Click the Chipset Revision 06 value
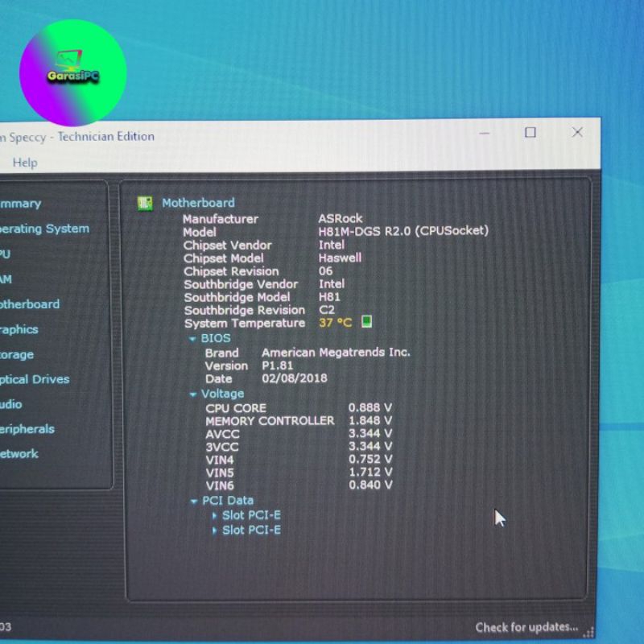The height and width of the screenshot is (644, 644). click(x=326, y=271)
